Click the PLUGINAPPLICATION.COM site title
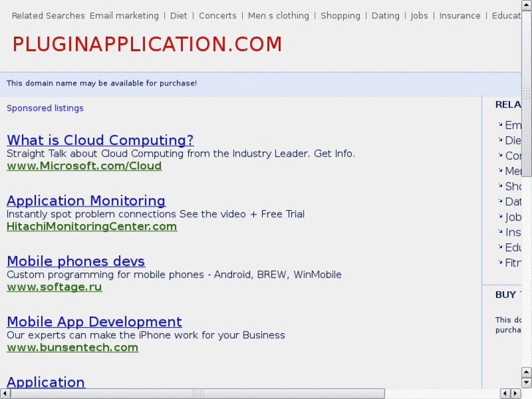Screen dimensions: 532x399 tap(147, 44)
